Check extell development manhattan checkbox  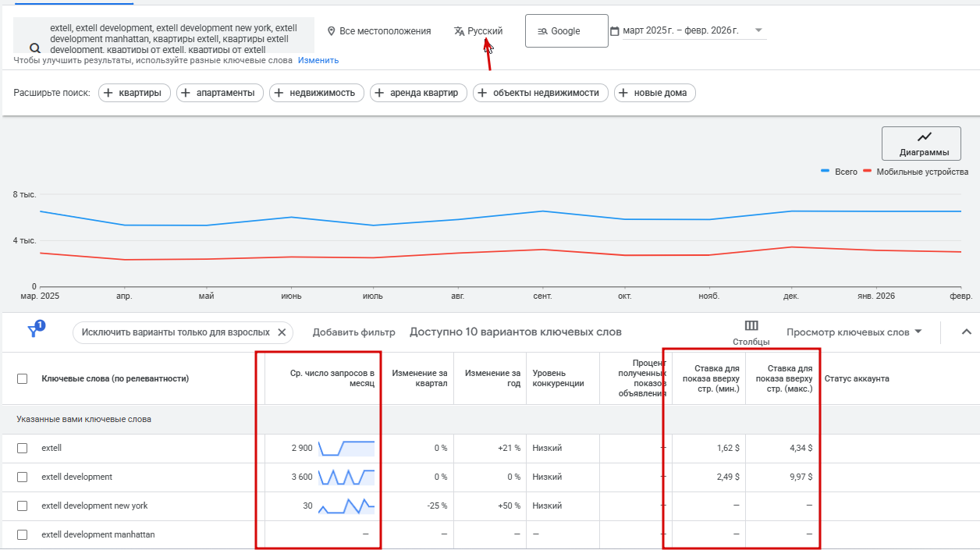click(23, 534)
